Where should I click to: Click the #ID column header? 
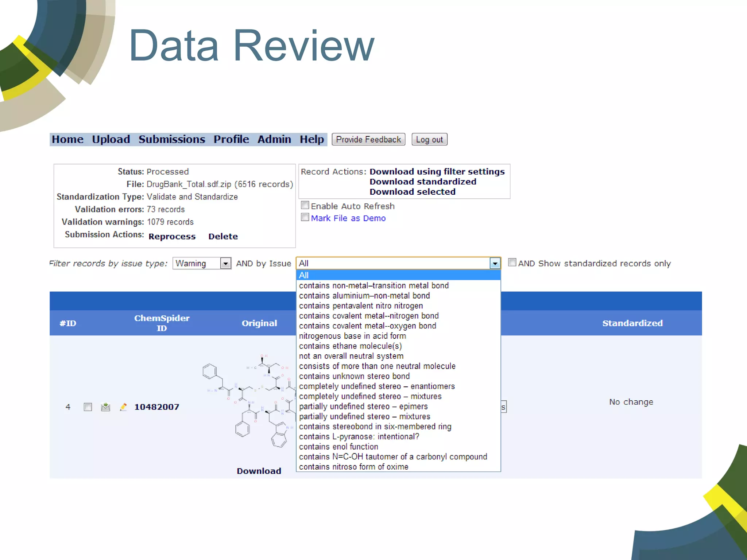[68, 323]
